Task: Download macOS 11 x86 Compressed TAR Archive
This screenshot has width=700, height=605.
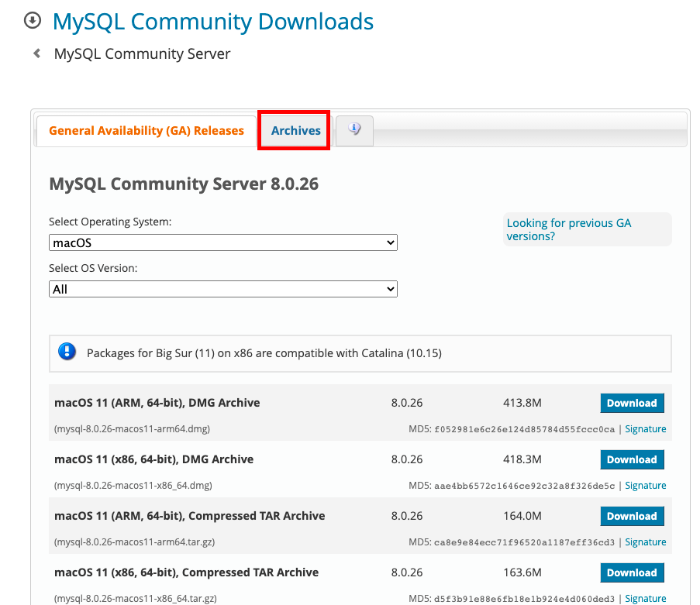Action: click(632, 573)
